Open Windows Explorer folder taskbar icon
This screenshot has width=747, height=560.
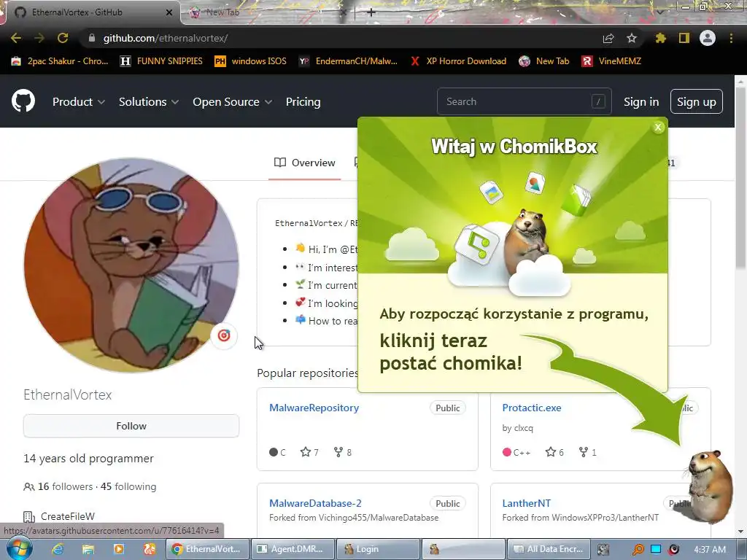point(88,549)
